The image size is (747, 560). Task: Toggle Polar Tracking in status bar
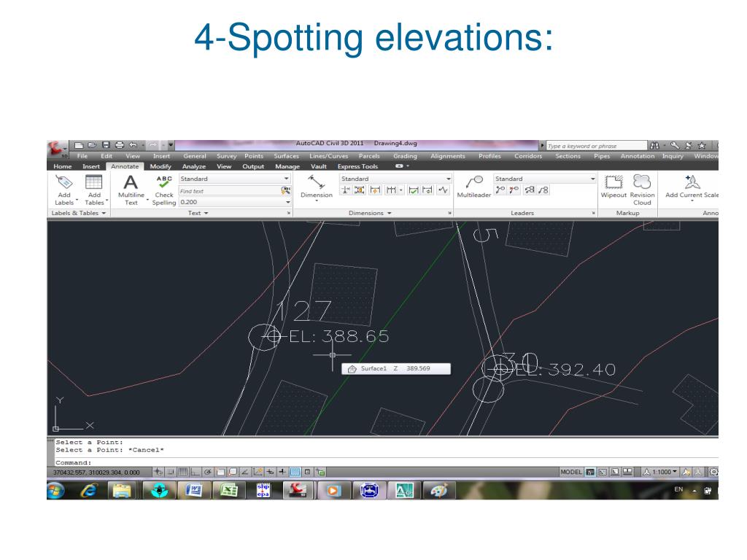[208, 472]
